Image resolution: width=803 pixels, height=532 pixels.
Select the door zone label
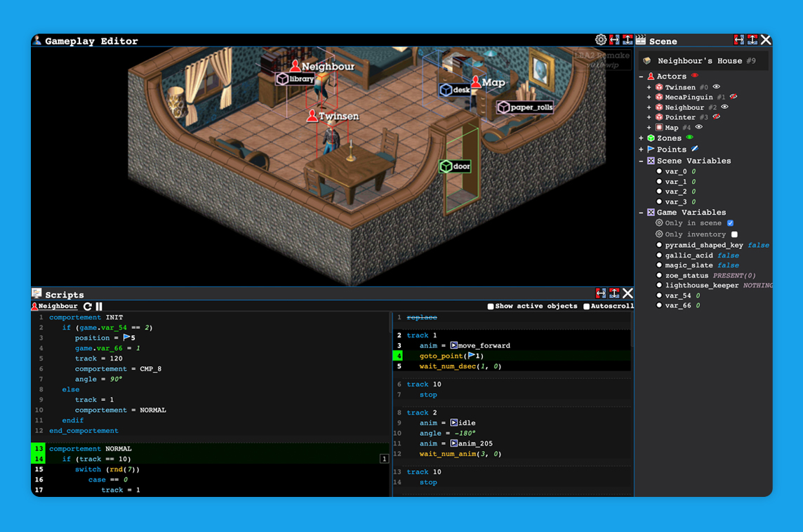[456, 166]
